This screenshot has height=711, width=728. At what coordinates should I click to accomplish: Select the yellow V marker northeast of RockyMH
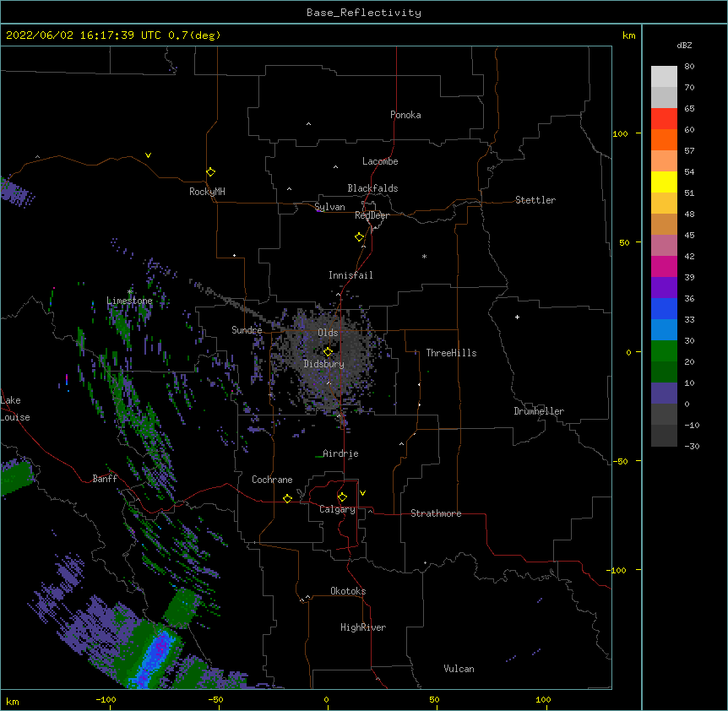tap(148, 155)
